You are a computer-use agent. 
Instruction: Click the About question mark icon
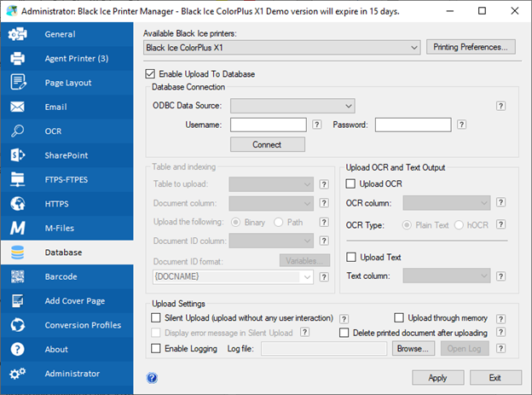tap(17, 349)
